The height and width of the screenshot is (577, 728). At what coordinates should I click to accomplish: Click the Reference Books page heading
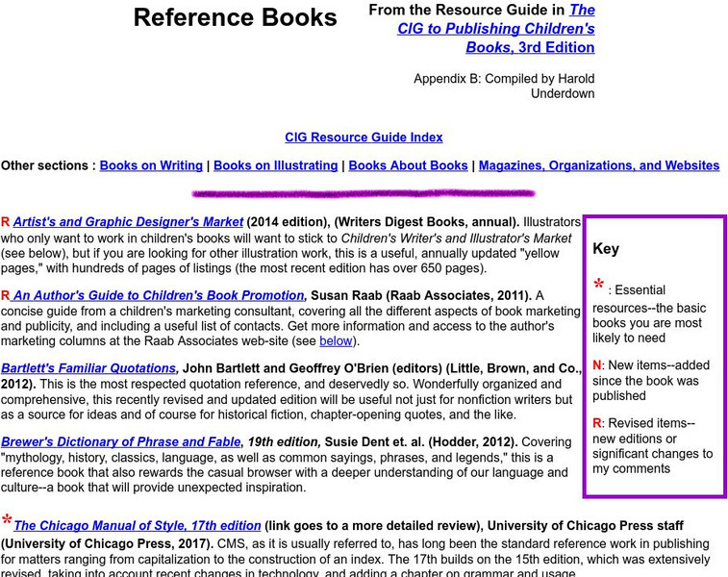[x=236, y=17]
